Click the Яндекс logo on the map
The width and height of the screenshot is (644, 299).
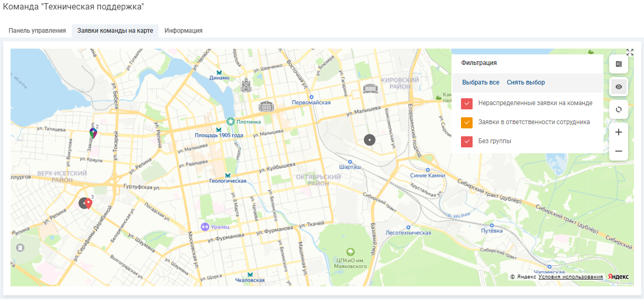coord(618,277)
